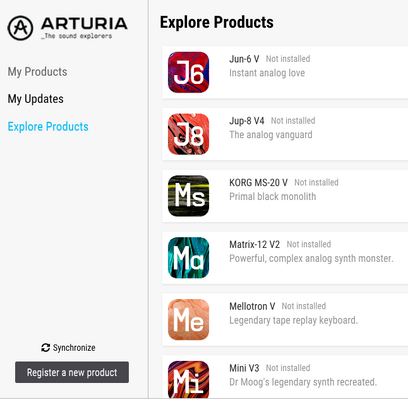The width and height of the screenshot is (408, 400).
Task: Click 'The analog vanguard' description
Action: [x=271, y=135]
